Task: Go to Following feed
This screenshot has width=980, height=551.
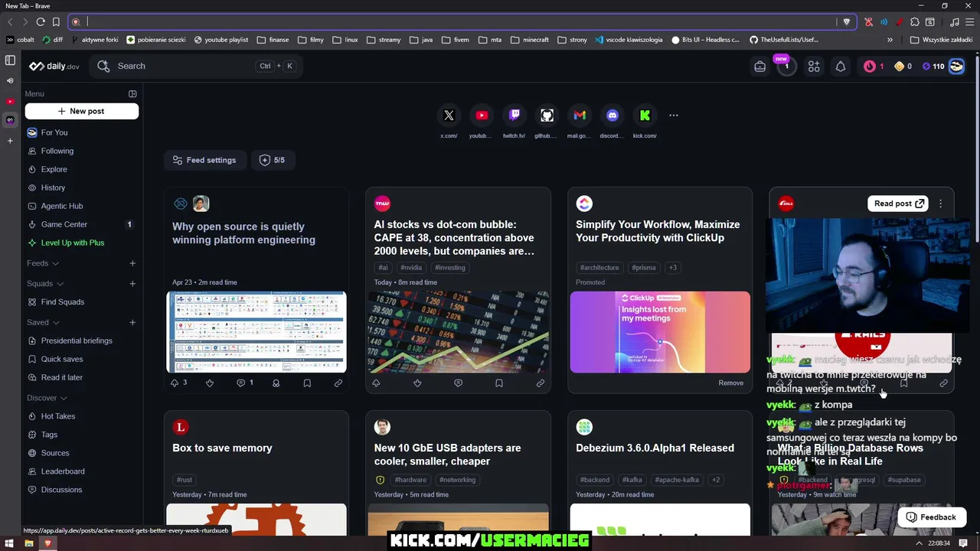Action: pyautogui.click(x=82, y=151)
